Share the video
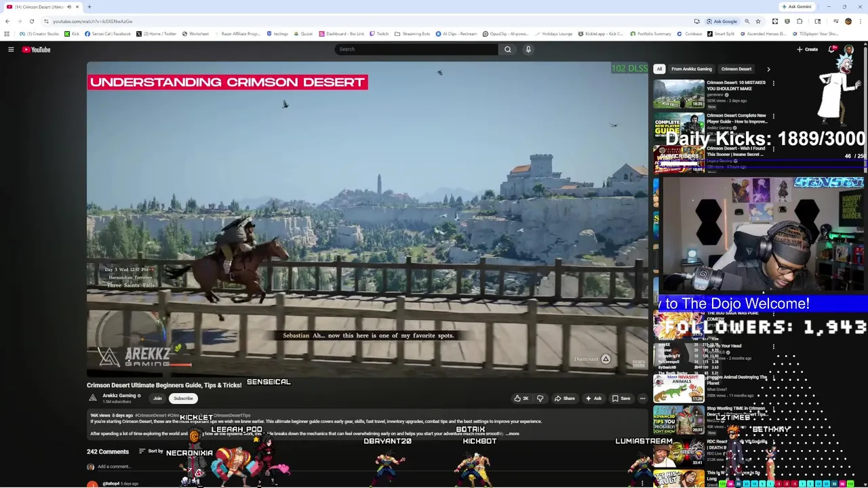The width and height of the screenshot is (868, 488). [x=564, y=399]
